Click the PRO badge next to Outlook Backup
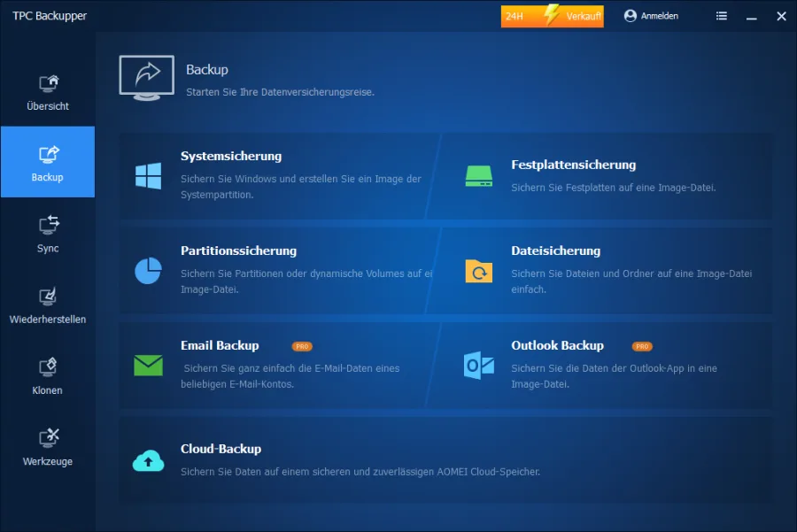This screenshot has width=797, height=532. [x=642, y=346]
